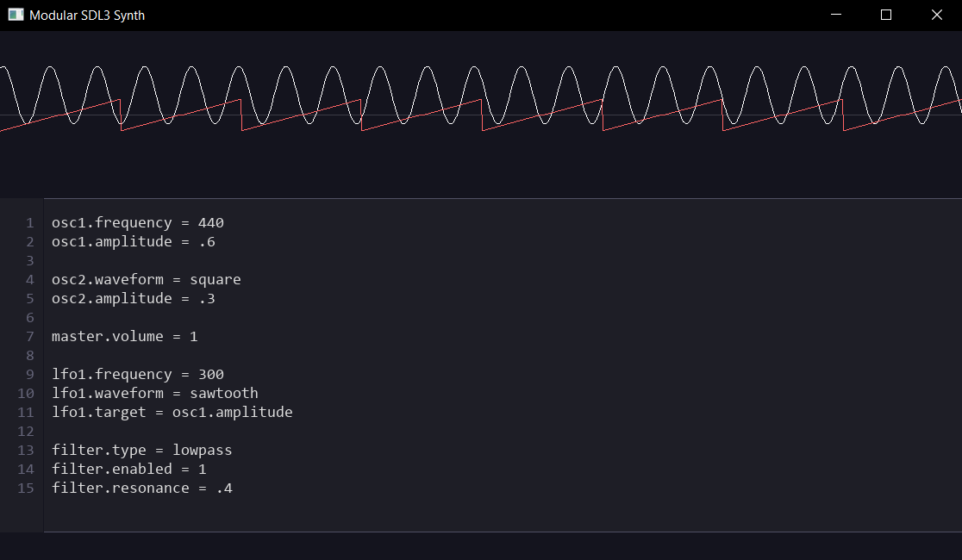Click the Modular SDL3 Synth app icon
The height and width of the screenshot is (560, 962).
click(16, 15)
